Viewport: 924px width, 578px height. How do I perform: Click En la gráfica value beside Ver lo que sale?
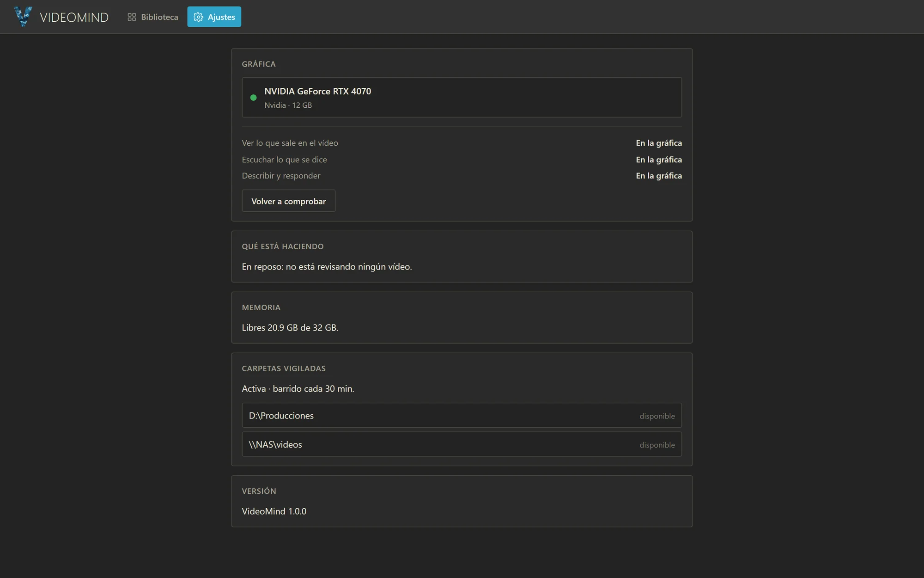tap(658, 143)
